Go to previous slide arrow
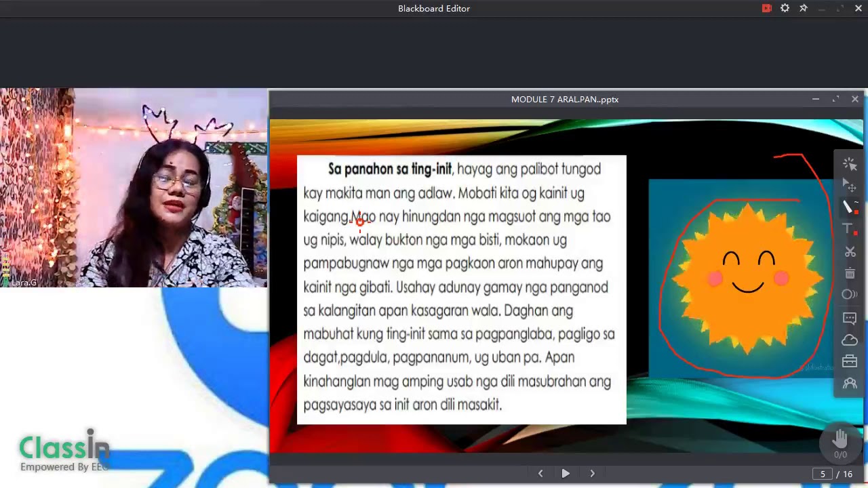This screenshot has width=868, height=488. coord(540,474)
